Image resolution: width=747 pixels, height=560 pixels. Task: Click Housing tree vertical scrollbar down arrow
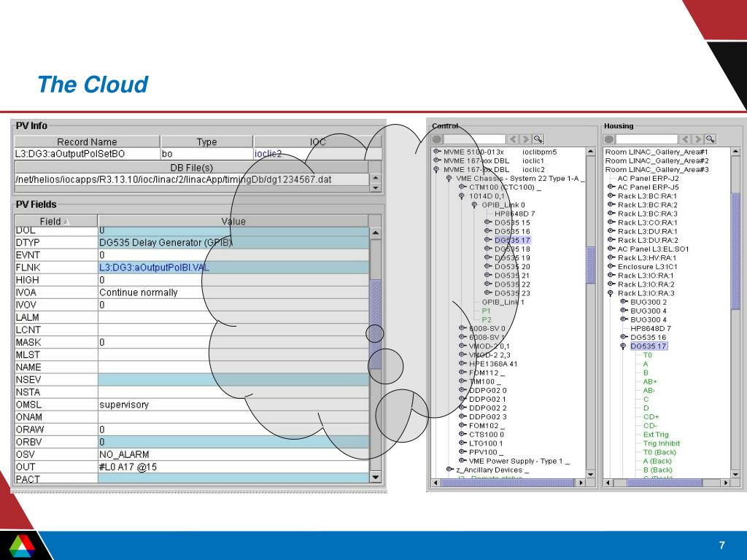[735, 474]
